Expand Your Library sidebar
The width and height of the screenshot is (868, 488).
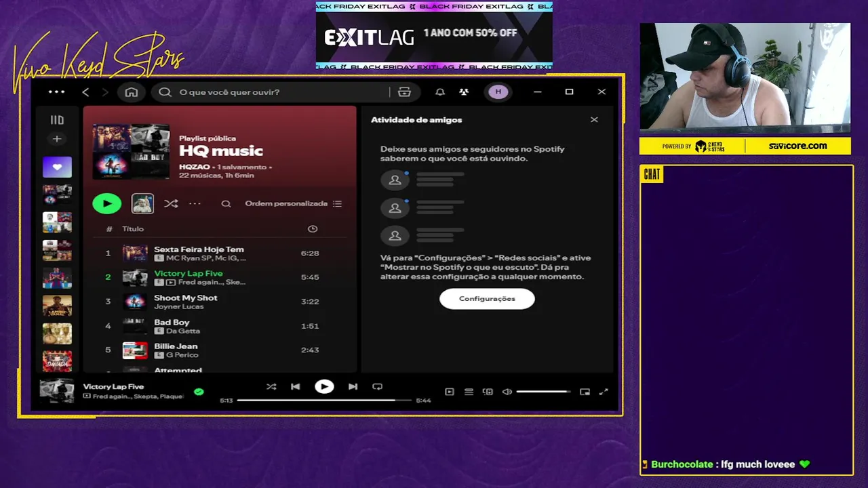point(57,120)
